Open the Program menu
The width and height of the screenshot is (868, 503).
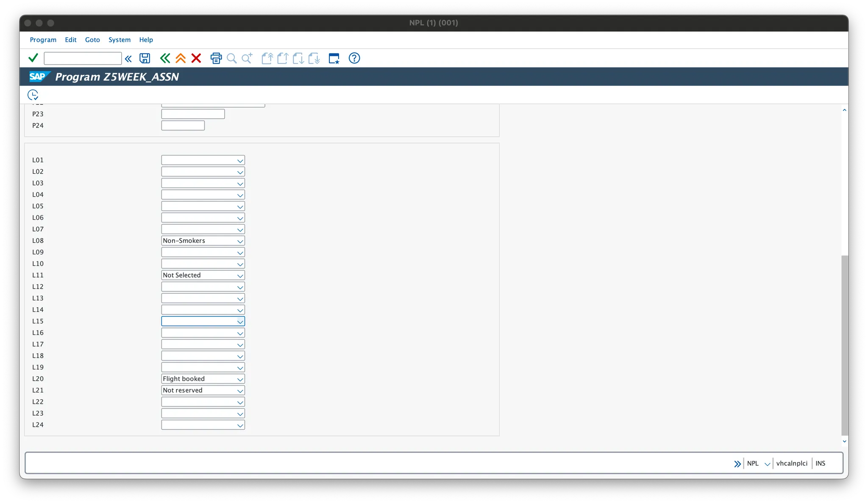point(43,40)
